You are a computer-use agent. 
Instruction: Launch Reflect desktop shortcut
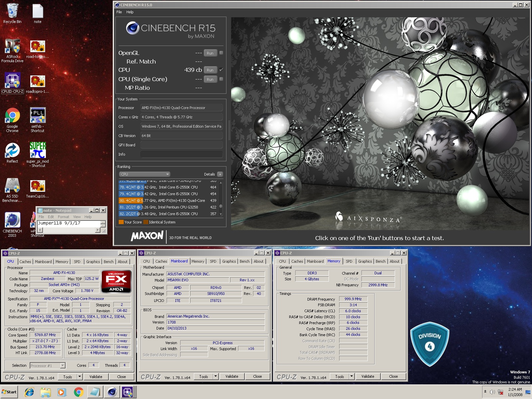pos(12,153)
